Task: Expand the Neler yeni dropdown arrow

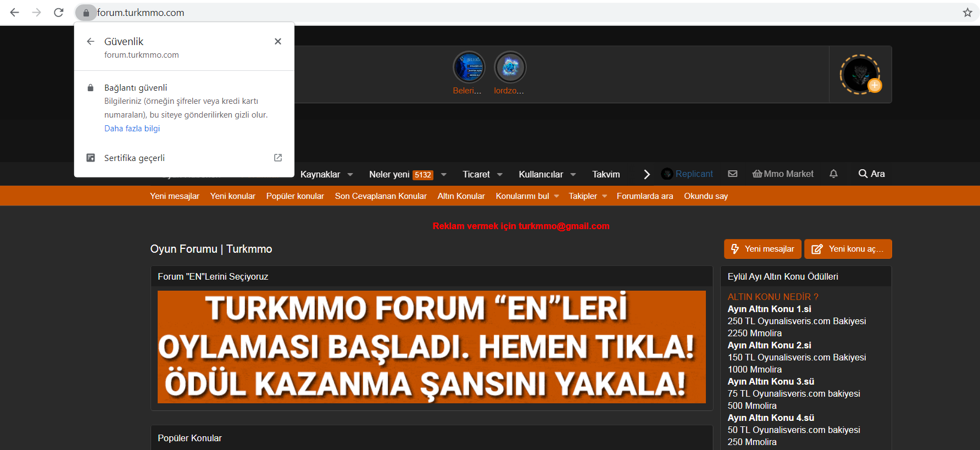Action: tap(443, 175)
